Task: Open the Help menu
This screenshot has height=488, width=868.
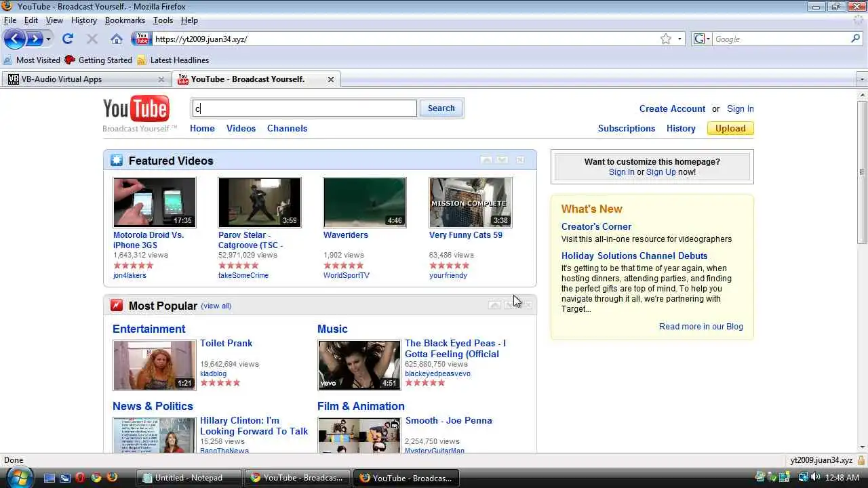Action: tap(189, 20)
